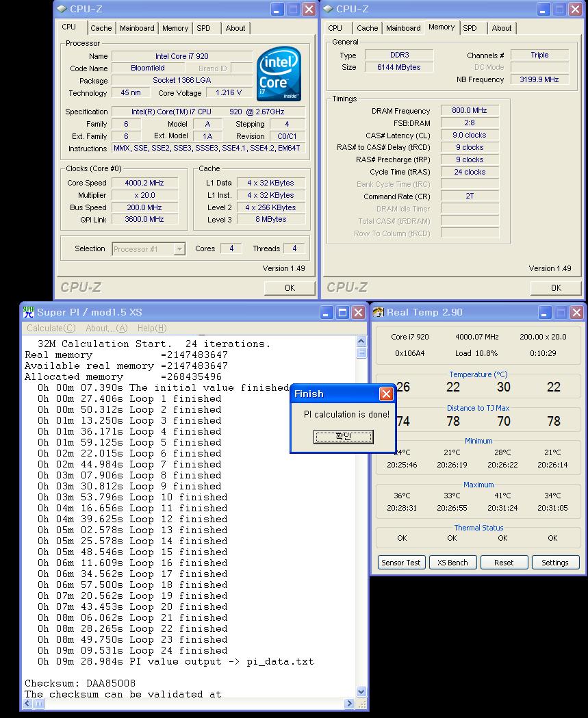Click the 0x106A4 CPUID text in Real Temp
The width and height of the screenshot is (588, 718).
[x=409, y=353]
